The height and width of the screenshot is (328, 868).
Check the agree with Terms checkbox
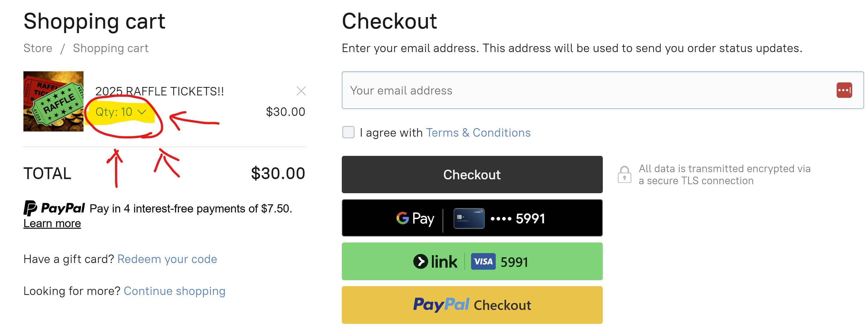pyautogui.click(x=348, y=132)
